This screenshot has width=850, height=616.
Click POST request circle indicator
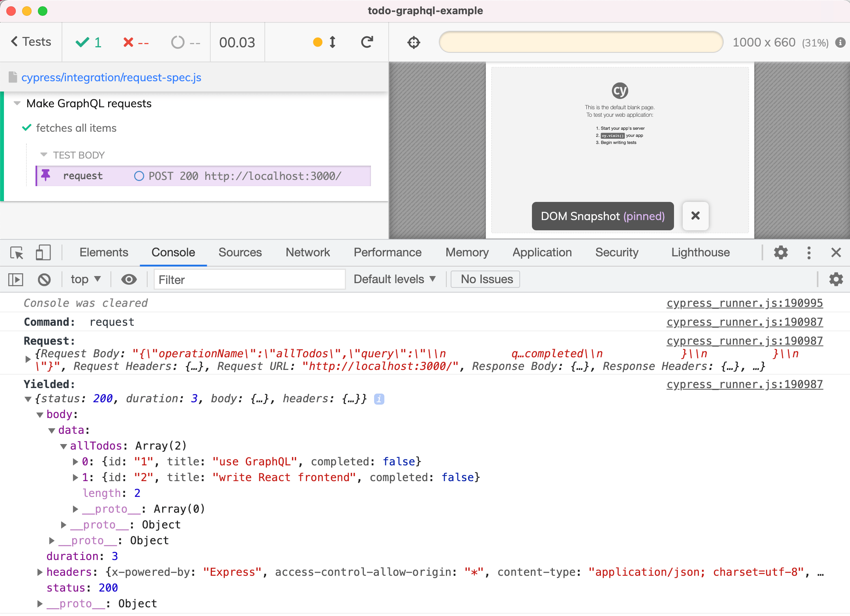click(139, 176)
